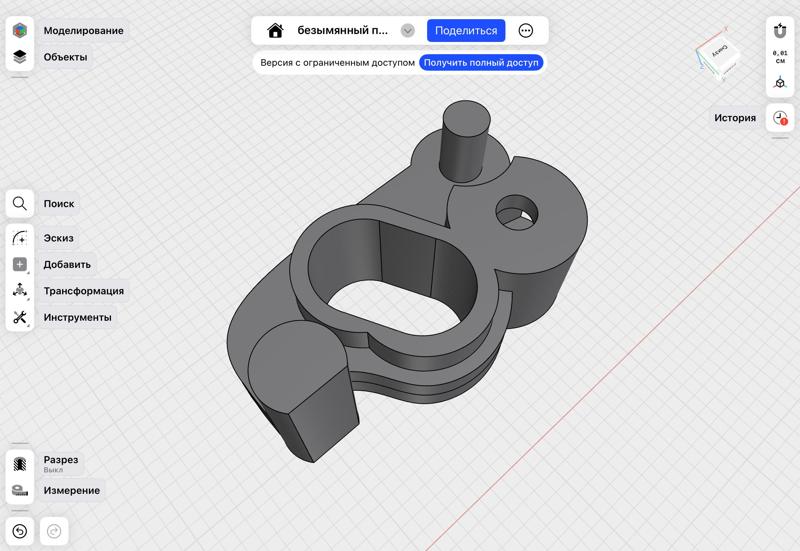Click the Измерение label
This screenshot has height=551, width=800.
pyautogui.click(x=71, y=490)
